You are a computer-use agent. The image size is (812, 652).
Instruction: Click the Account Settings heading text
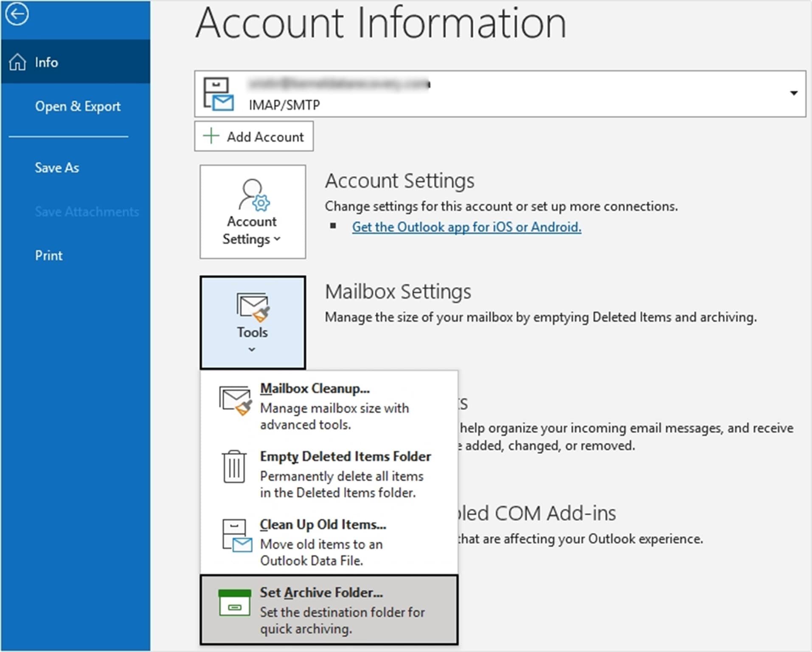pyautogui.click(x=399, y=181)
